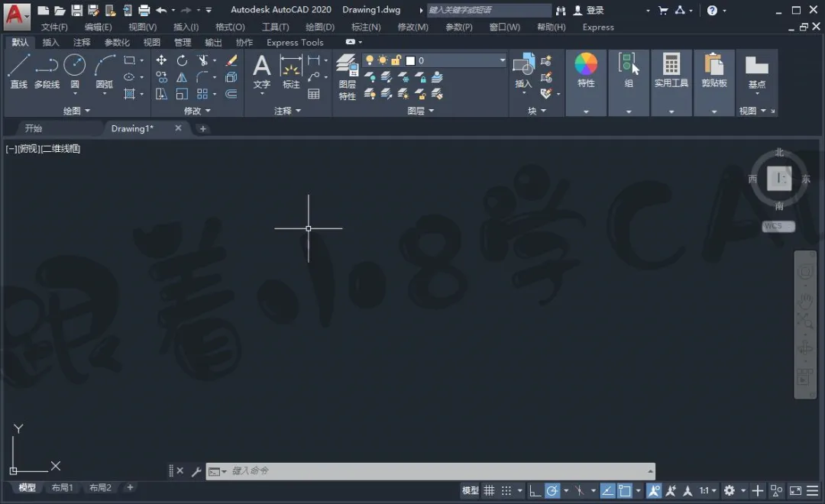Click the Hatch tool icon
Viewport: 825px width, 504px height.
point(129,94)
